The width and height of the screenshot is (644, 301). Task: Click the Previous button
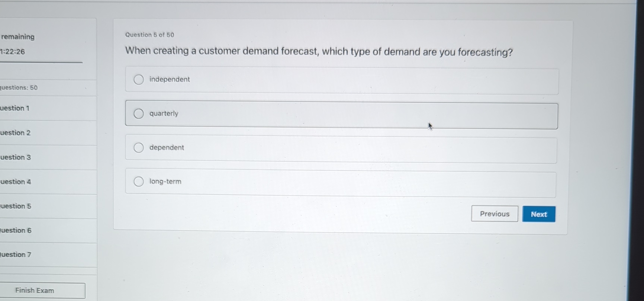point(494,214)
